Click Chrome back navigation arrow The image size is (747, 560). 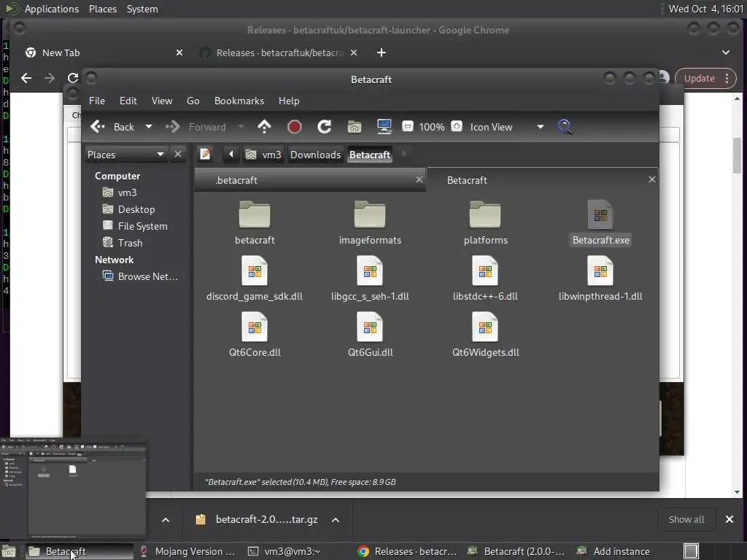(26, 78)
